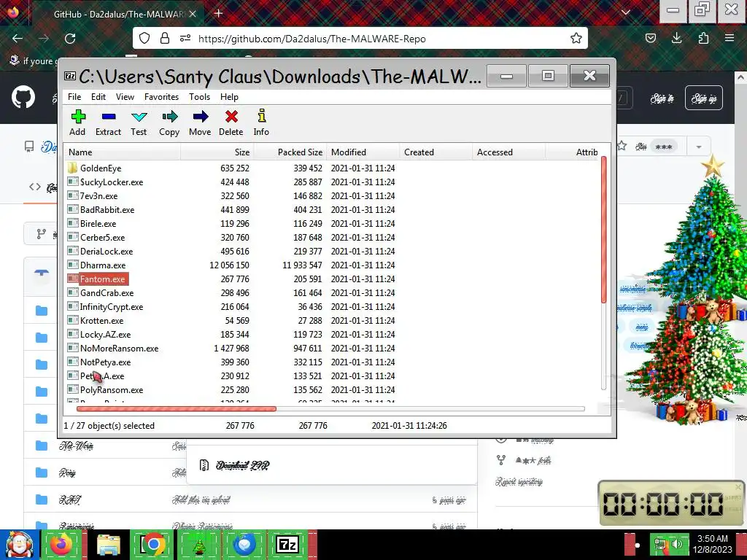Open the Info tool in 7-Zip
The image size is (747, 560).
(261, 122)
